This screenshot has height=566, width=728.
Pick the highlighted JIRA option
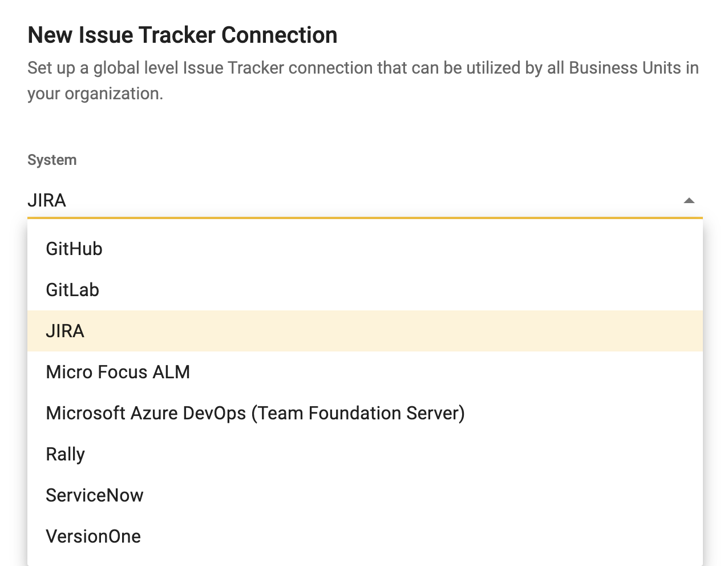tap(65, 331)
